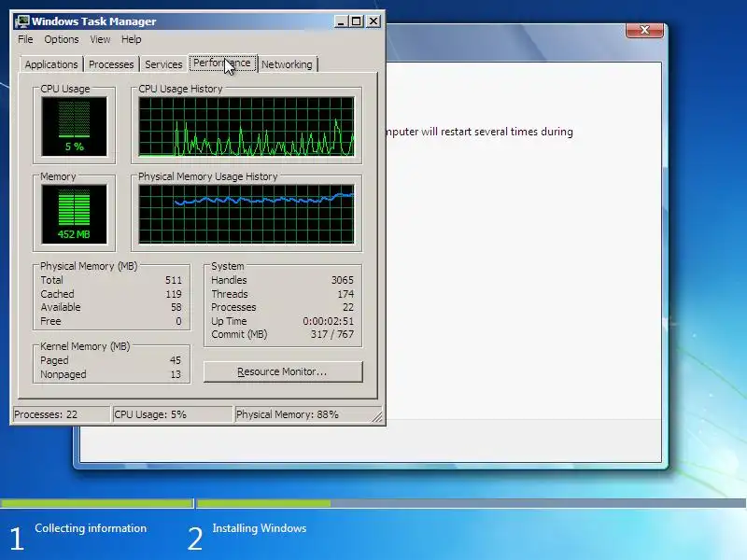Open the View menu
The height and width of the screenshot is (560, 747).
tap(100, 39)
